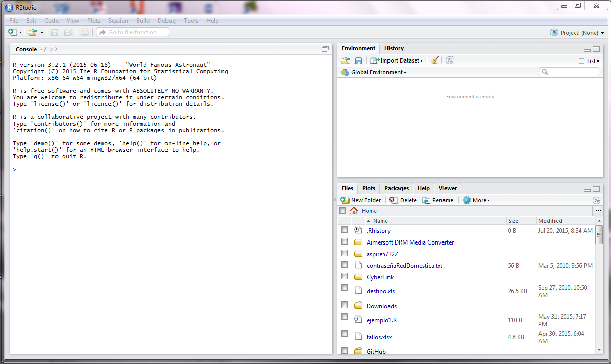Clear workspace with the broom icon

click(x=435, y=60)
